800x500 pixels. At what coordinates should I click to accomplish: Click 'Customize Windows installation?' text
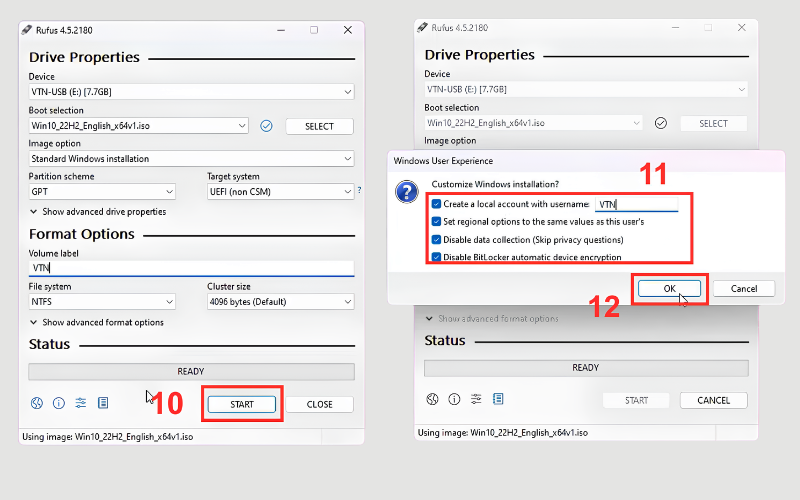click(495, 184)
